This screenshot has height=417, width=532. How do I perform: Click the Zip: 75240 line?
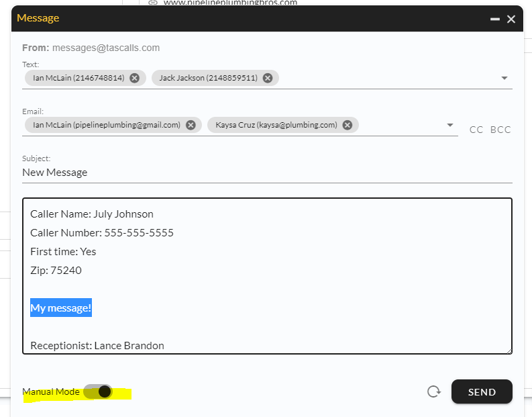tap(56, 271)
